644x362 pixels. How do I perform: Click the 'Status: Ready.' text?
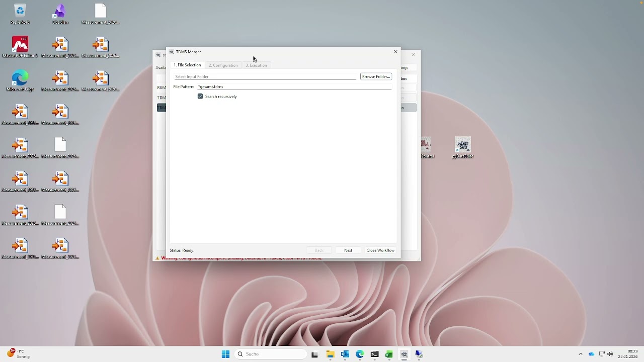coord(182,250)
